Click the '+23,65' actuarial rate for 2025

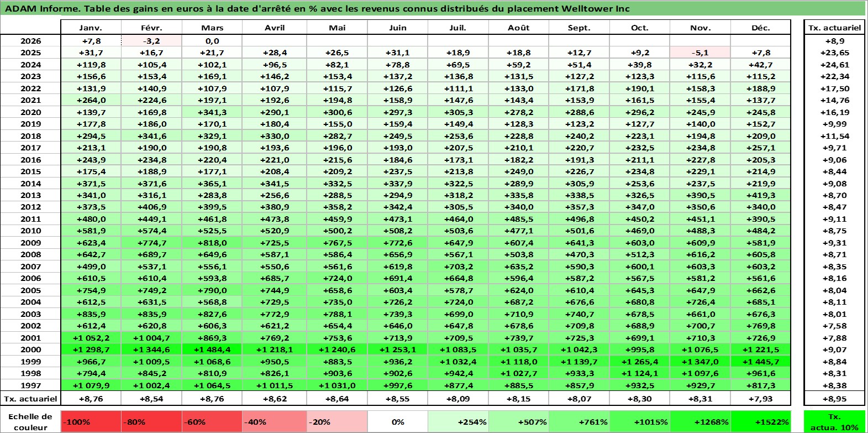click(x=834, y=53)
